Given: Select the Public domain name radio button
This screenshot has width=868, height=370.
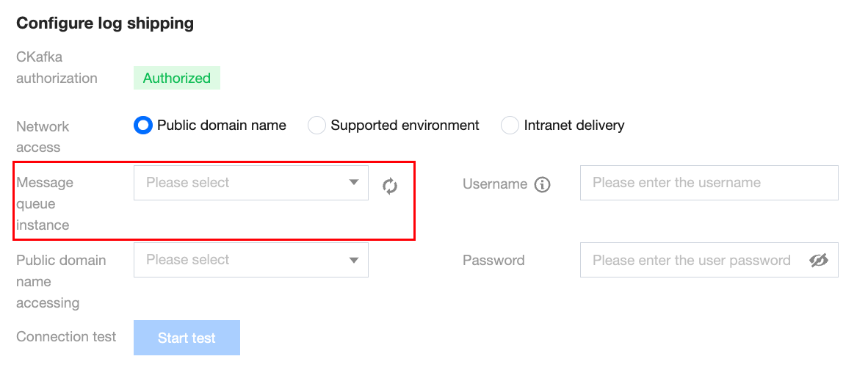Looking at the screenshot, I should click(x=143, y=126).
